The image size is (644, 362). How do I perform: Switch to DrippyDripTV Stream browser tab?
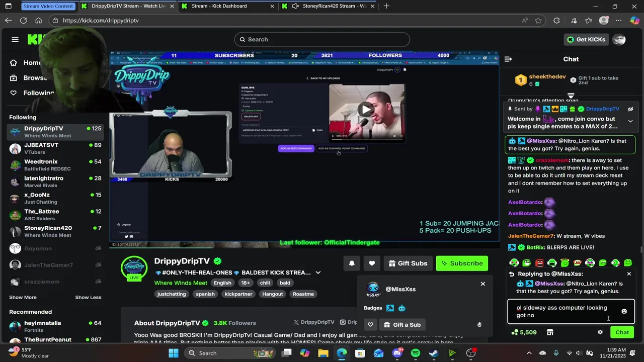pos(128,6)
